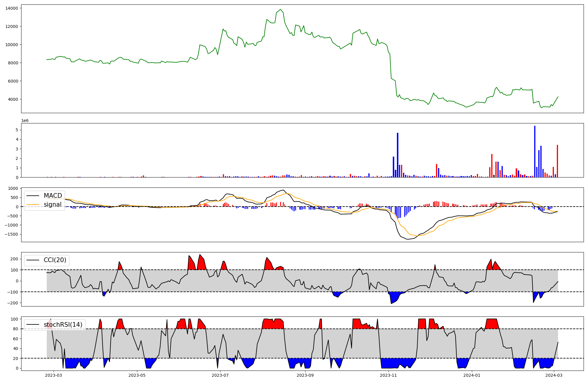The image size is (588, 382).
Task: Click the 2023-09 x-axis date label
Action: coord(305,375)
